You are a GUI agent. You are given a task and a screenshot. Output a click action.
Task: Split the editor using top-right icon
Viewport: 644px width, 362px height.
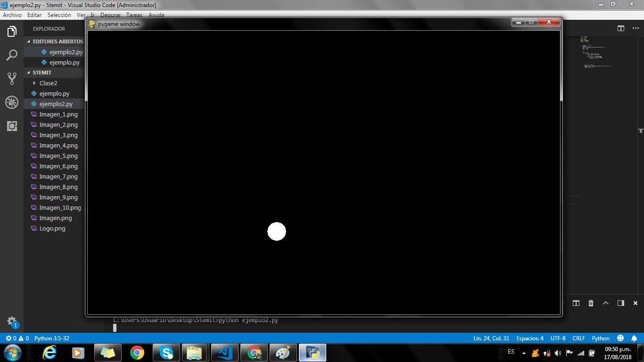[621, 28]
